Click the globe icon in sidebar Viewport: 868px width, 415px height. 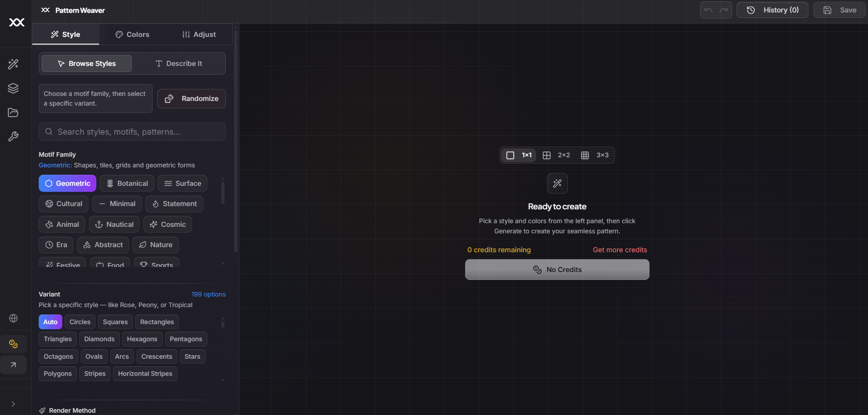(13, 318)
